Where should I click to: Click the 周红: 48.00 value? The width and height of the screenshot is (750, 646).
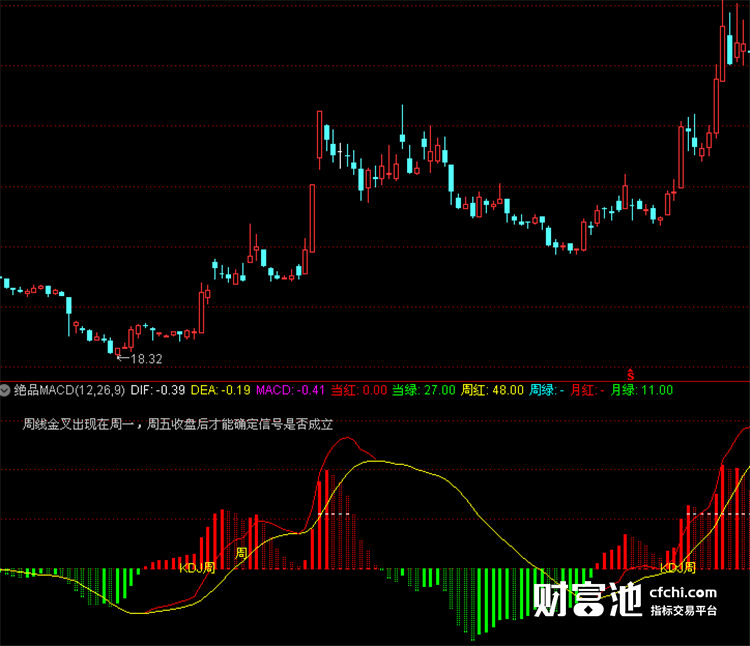(x=492, y=390)
